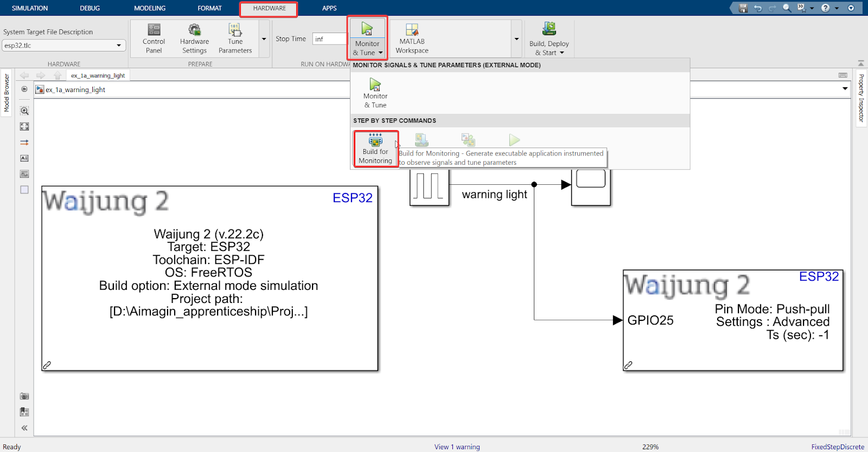
Task: Expand the Prepare gallery arrow
Action: 264,38
